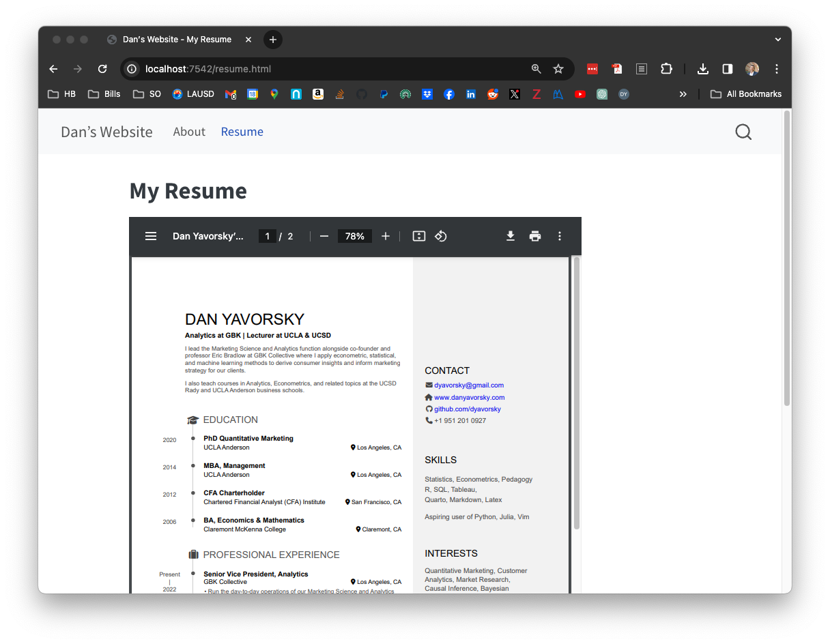Toggle the PDF viewer sidebar menu

(151, 236)
